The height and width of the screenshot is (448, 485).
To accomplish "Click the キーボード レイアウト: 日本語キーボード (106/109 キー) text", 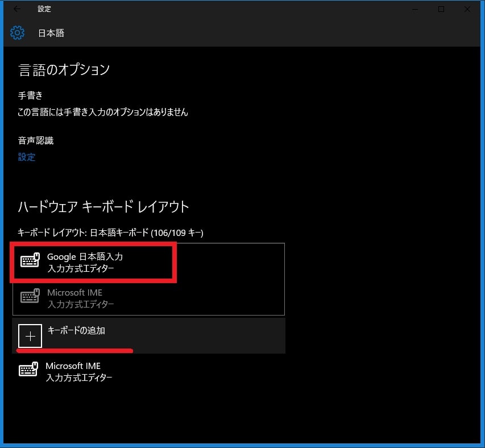I will click(x=110, y=233).
